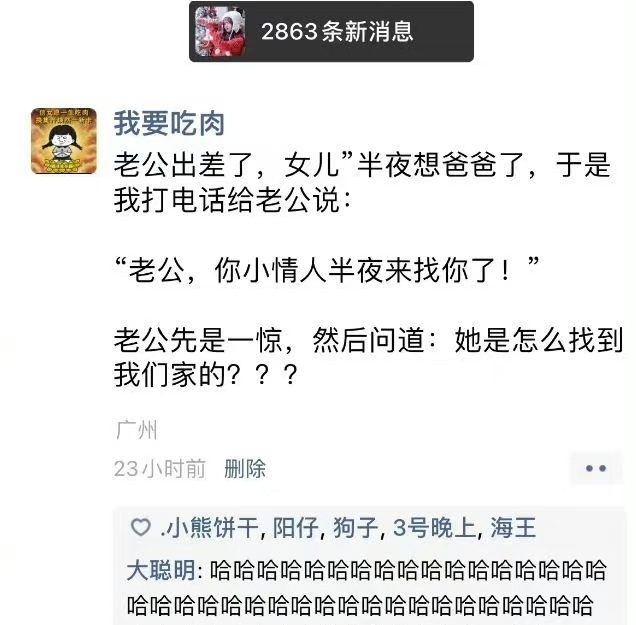
Task: Tap the heart icon in the likes row
Action: click(141, 527)
